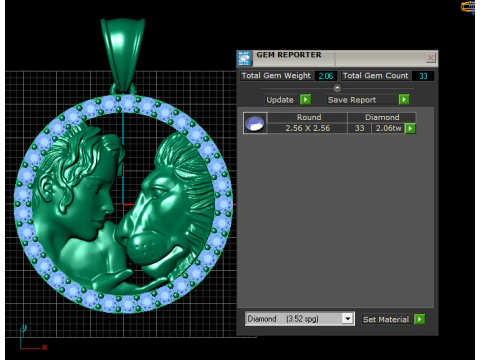Click the green arrow next to 2.06tw
Image resolution: width=480 pixels, height=360 pixels.
(x=410, y=128)
